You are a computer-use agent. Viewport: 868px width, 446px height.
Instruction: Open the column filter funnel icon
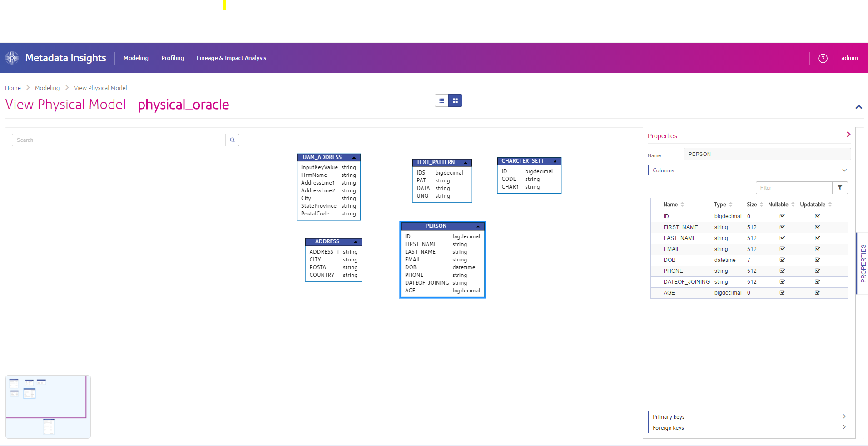coord(840,187)
